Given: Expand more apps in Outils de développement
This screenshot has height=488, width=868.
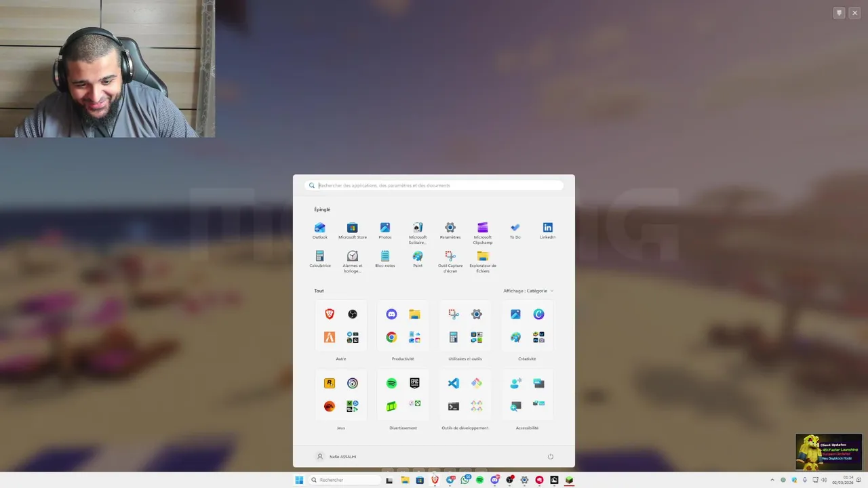Looking at the screenshot, I should coord(477,406).
